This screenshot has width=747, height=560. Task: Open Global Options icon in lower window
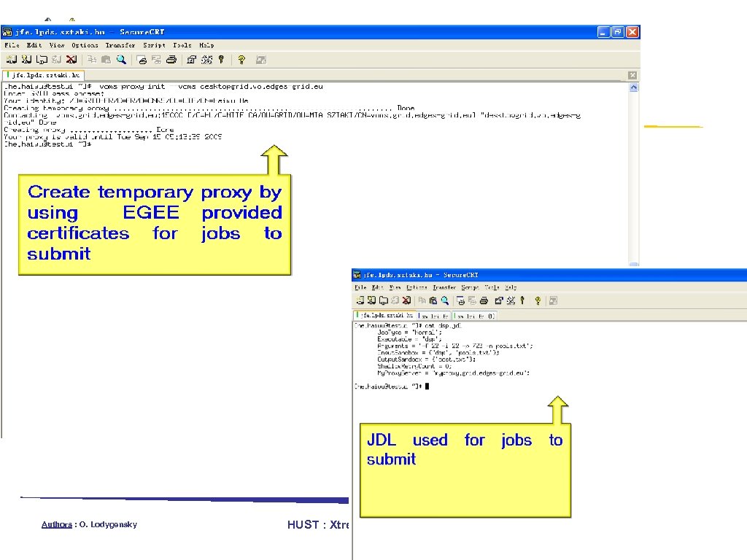(x=511, y=300)
